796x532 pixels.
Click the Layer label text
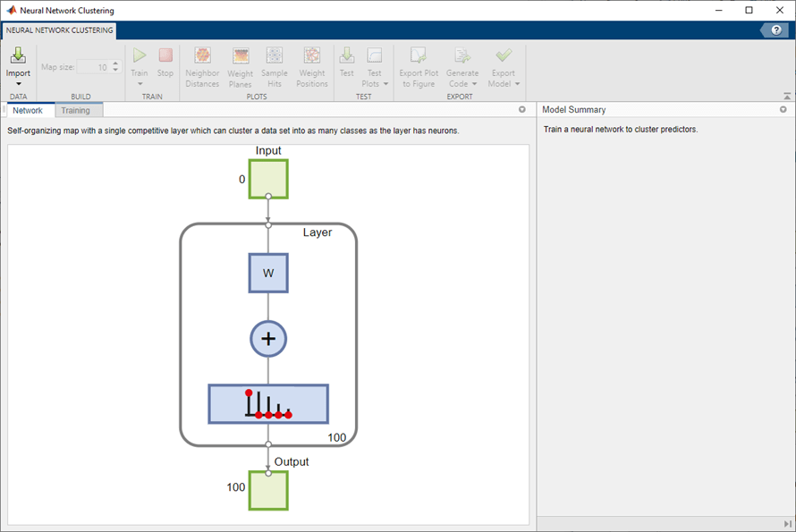(318, 232)
